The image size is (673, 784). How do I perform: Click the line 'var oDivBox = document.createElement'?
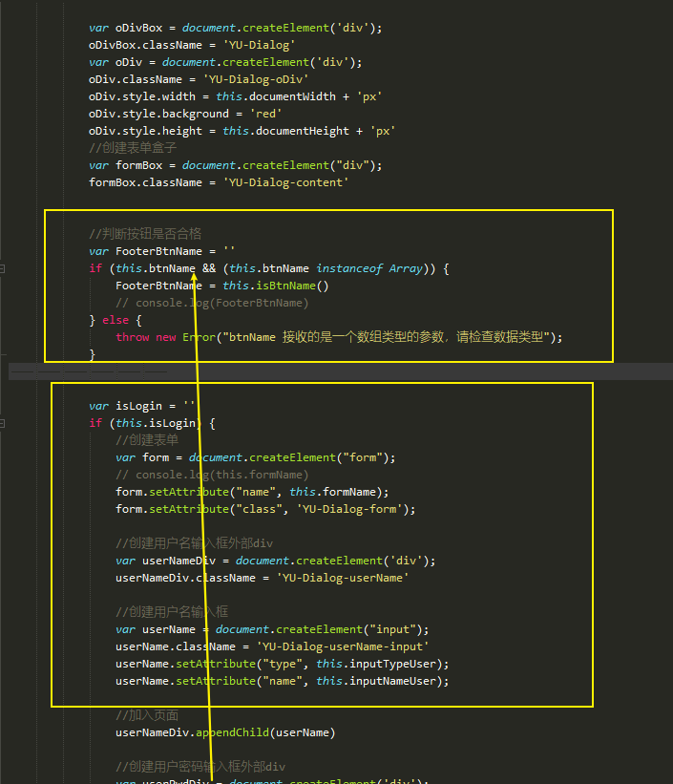[x=236, y=28]
